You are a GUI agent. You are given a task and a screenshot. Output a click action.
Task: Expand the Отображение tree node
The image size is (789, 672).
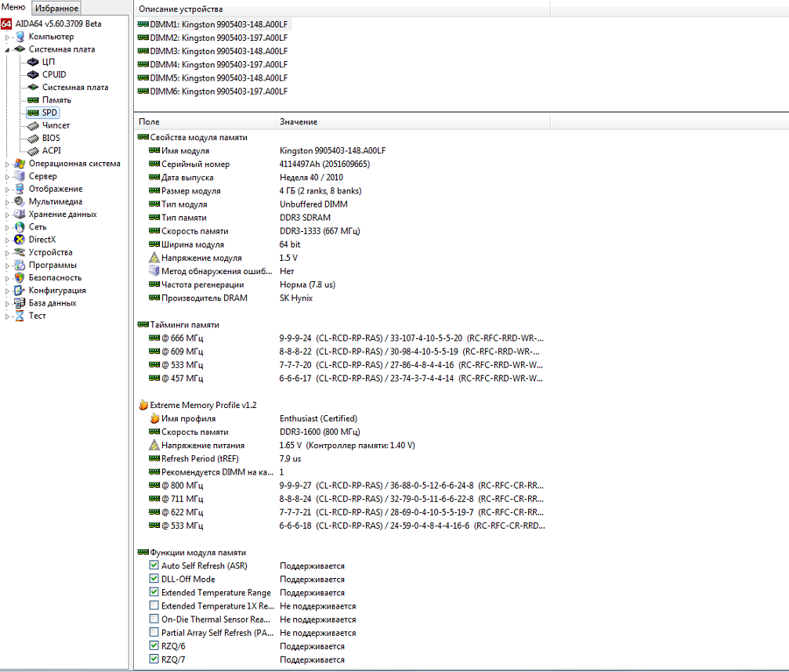click(7, 189)
